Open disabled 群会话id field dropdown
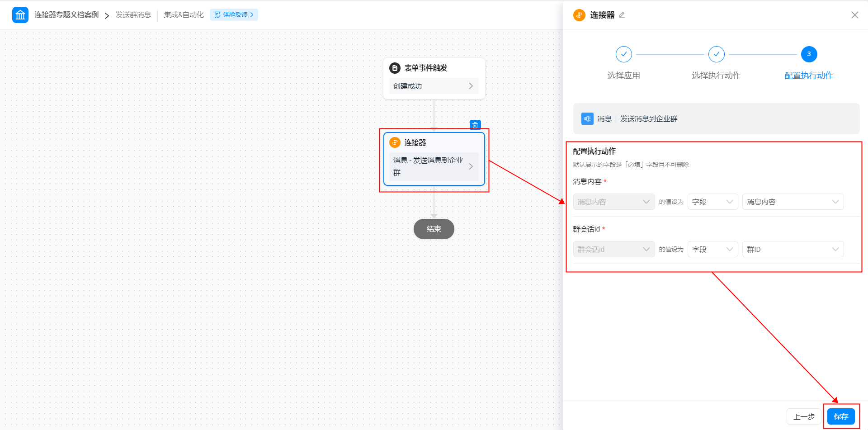 [x=613, y=249]
